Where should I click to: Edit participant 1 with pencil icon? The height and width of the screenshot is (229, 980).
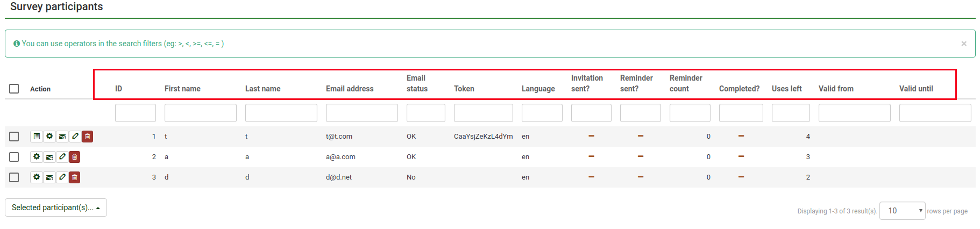[x=75, y=137]
